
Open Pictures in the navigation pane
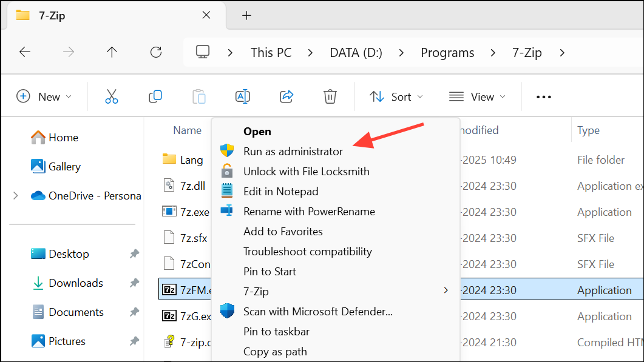(x=58, y=341)
